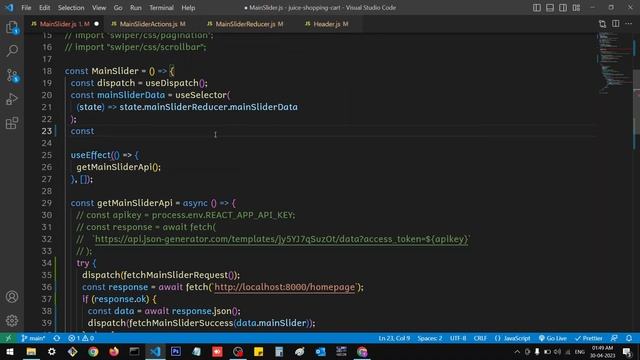Image resolution: width=640 pixels, height=360 pixels.
Task: Place cursor after const on line 23
Action: (x=95, y=131)
